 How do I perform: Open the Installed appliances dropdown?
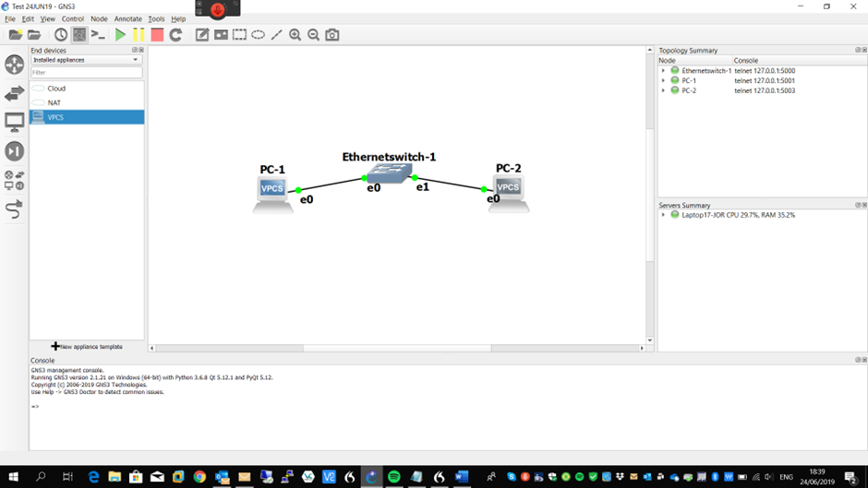click(86, 60)
